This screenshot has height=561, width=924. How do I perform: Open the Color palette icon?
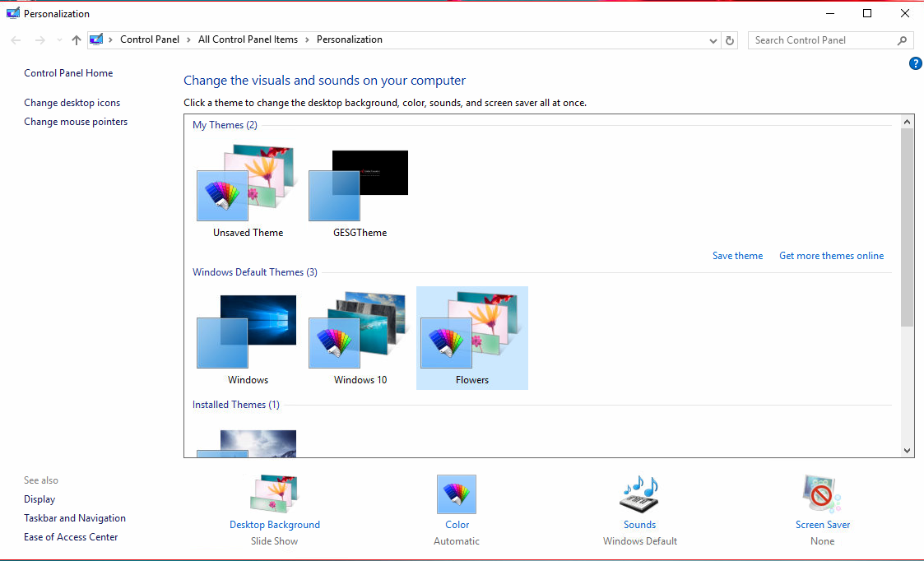[x=457, y=494]
